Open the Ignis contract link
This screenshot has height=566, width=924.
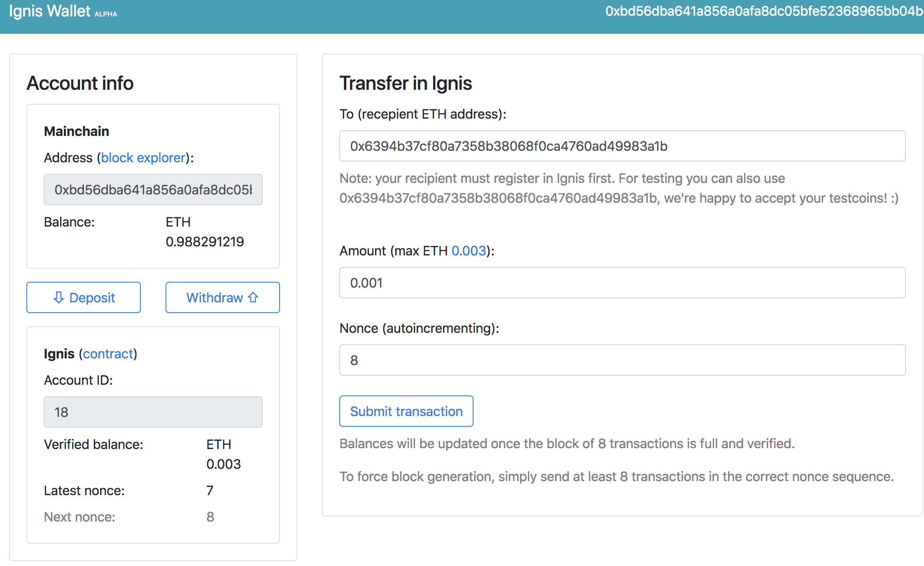[108, 354]
